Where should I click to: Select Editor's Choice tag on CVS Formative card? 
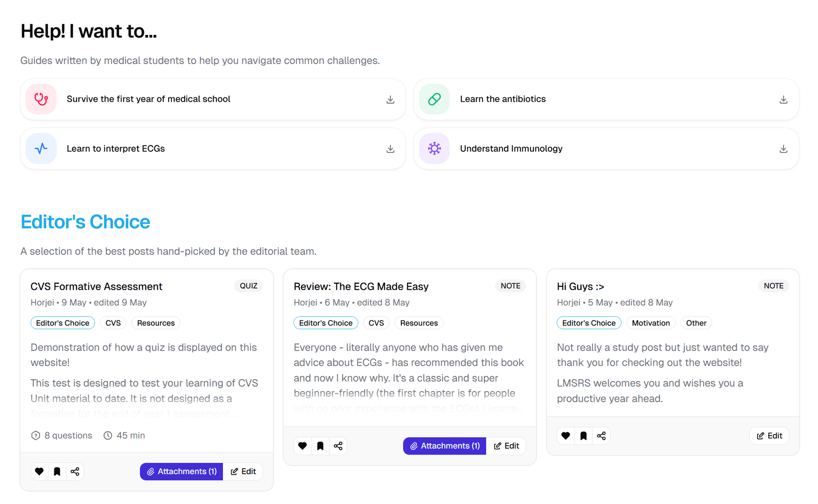pos(63,323)
